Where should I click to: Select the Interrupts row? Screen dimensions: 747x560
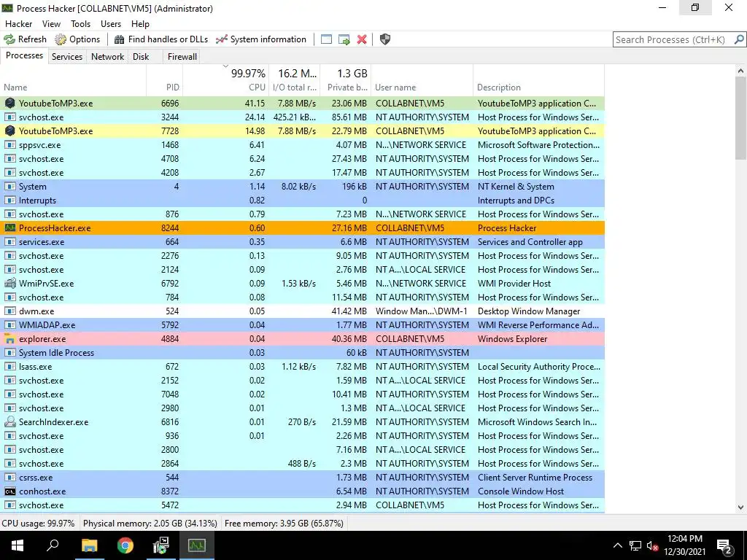(302, 201)
